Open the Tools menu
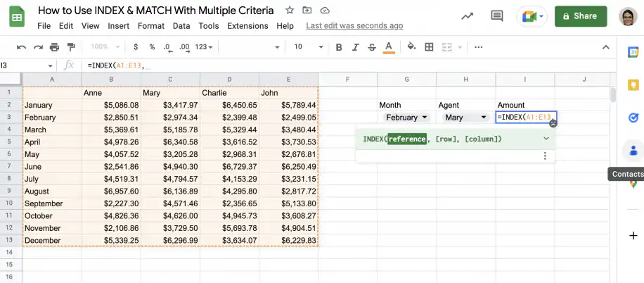Image resolution: width=644 pixels, height=283 pixels. click(x=209, y=26)
